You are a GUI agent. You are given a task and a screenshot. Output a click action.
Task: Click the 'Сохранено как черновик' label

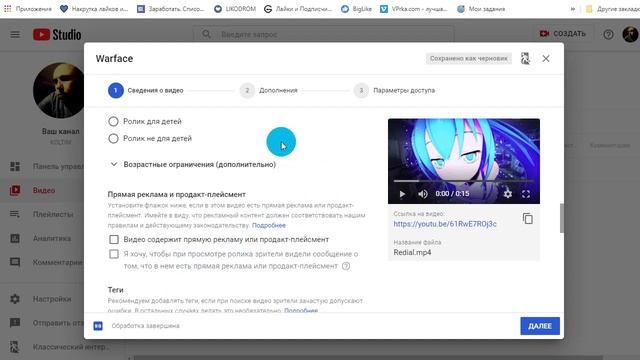tap(468, 58)
